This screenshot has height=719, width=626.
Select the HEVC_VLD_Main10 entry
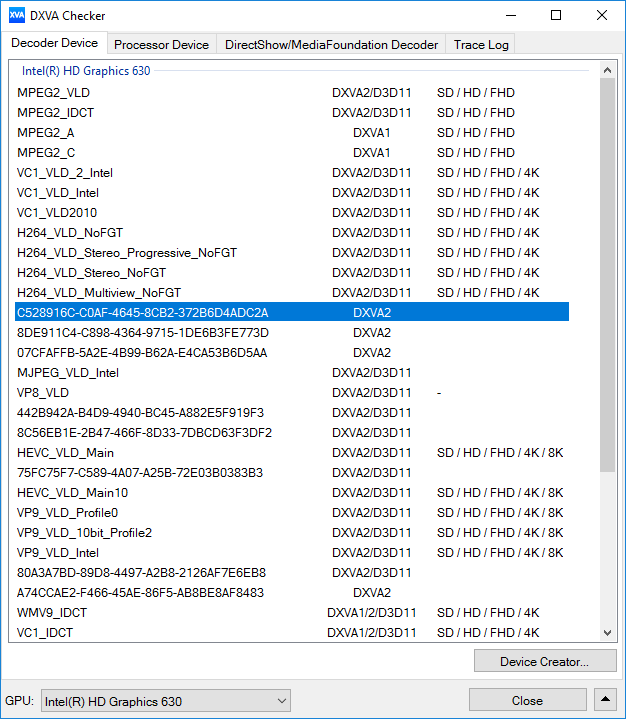[292, 493]
